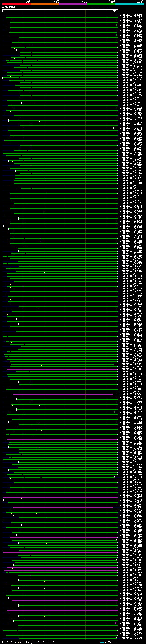
Task: Open hit UniRef100_Q93V93
Action: click(x=131, y=15)
